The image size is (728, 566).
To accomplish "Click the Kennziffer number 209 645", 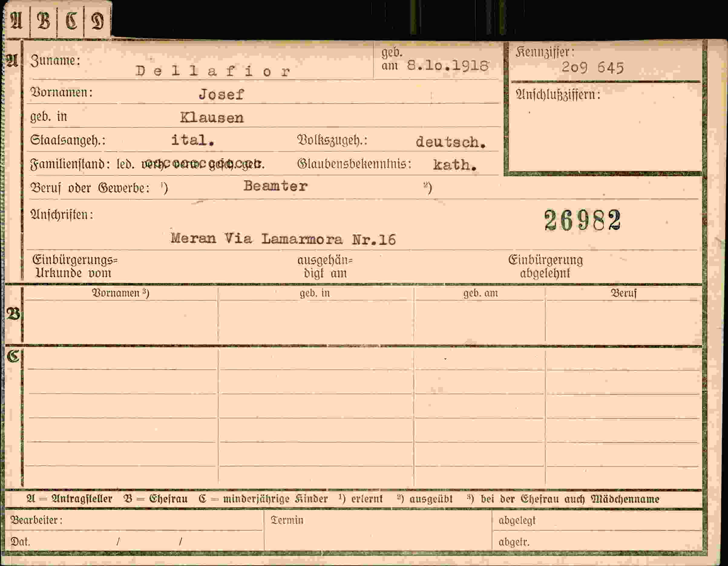I will tap(592, 68).
